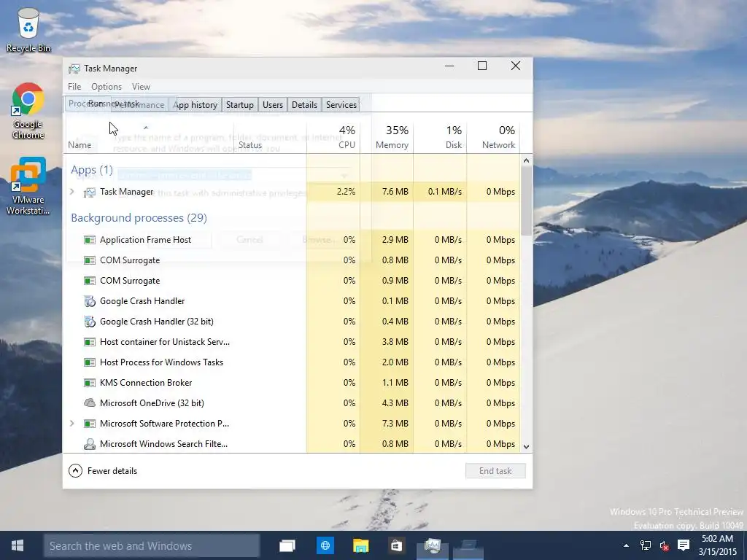Open the browser globe icon on taskbar

(325, 545)
